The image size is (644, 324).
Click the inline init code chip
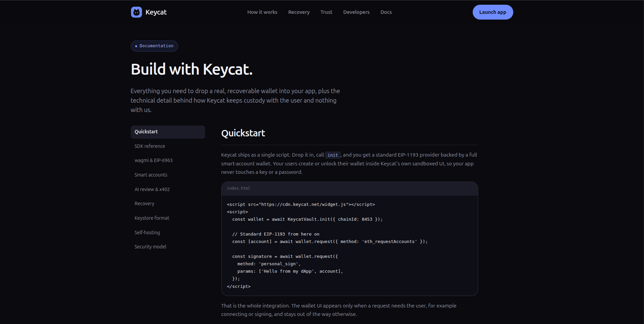point(333,155)
